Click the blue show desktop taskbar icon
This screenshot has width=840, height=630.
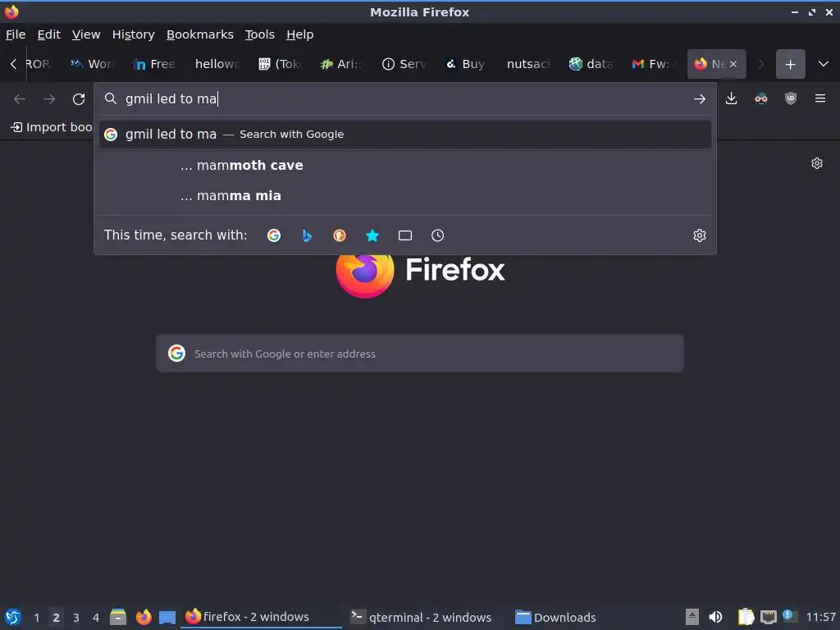pyautogui.click(x=167, y=617)
